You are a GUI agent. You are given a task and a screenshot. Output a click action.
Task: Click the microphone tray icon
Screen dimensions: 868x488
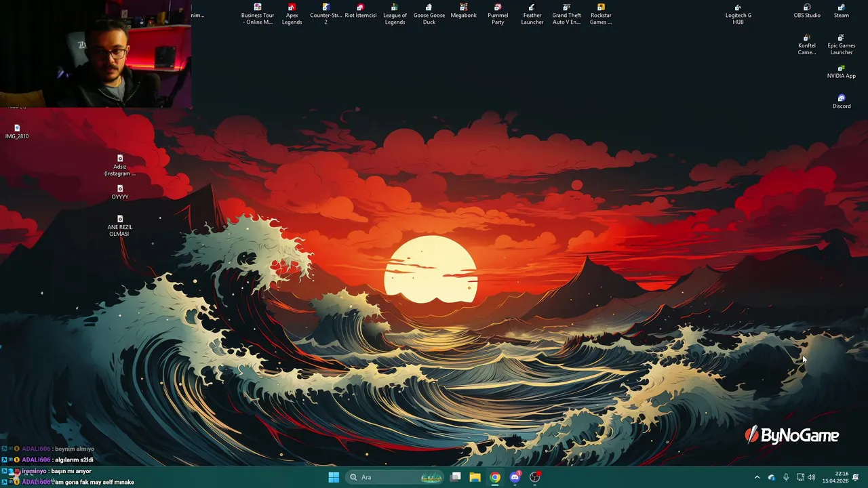(786, 477)
